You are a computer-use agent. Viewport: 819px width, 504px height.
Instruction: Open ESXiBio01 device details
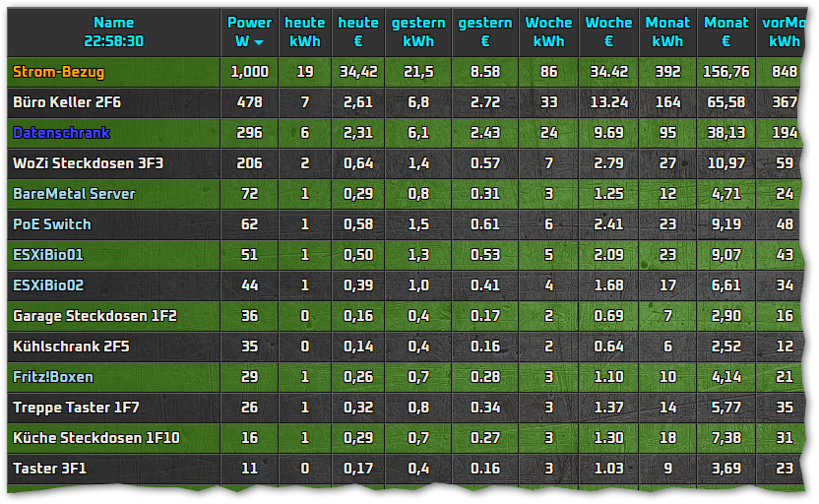47,255
